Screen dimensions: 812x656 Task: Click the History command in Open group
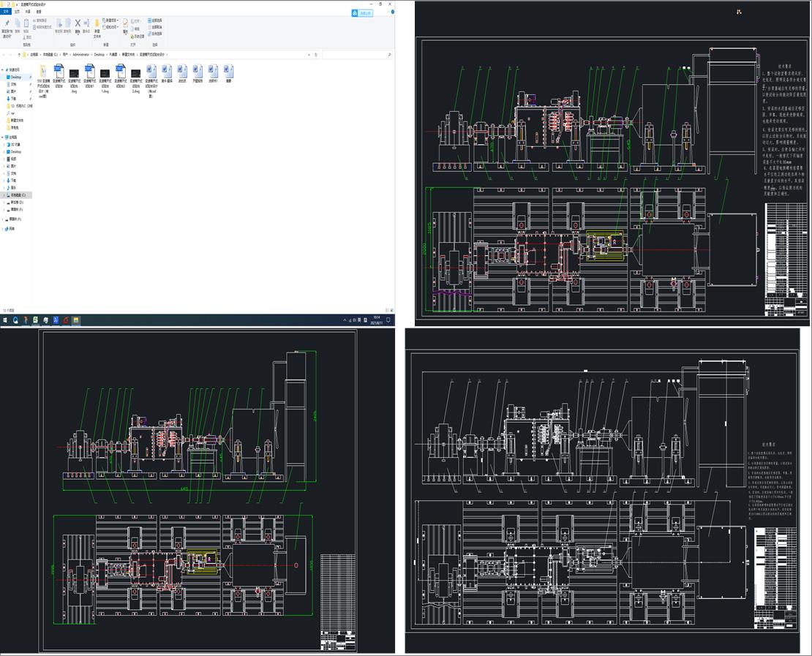tap(138, 37)
